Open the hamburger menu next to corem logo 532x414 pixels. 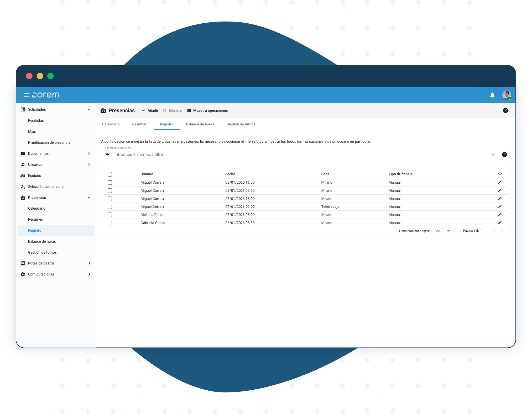26,95
